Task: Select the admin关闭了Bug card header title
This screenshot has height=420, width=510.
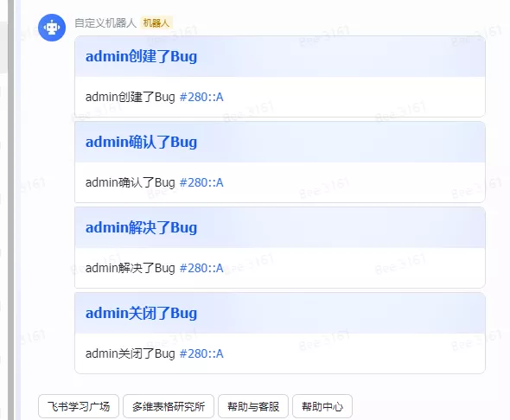Action: coord(141,313)
